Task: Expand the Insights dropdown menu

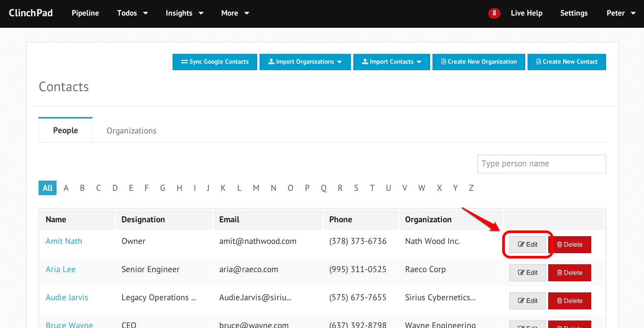Action: coord(184,13)
